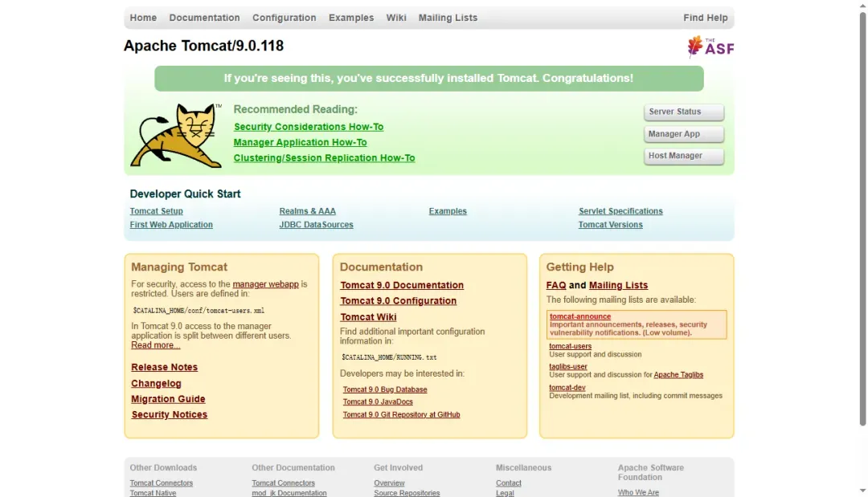Open the Wiki item in the top navigation
This screenshot has height=497, width=868.
pos(395,18)
